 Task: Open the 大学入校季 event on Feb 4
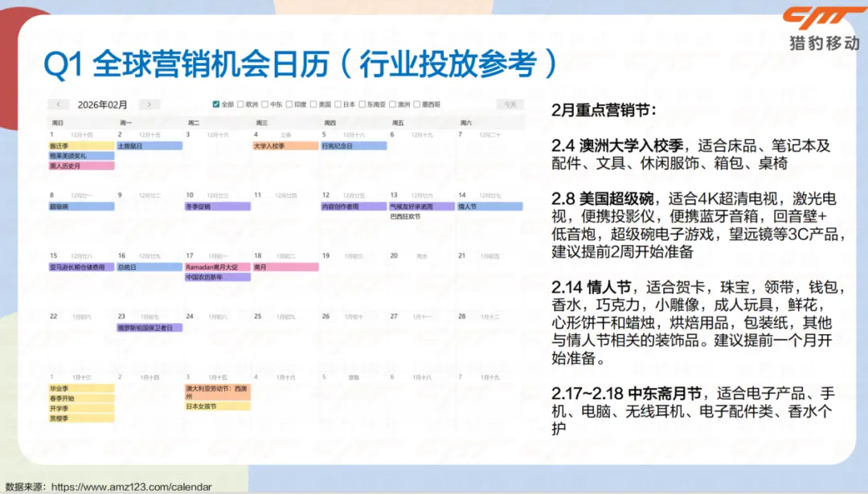tap(285, 146)
